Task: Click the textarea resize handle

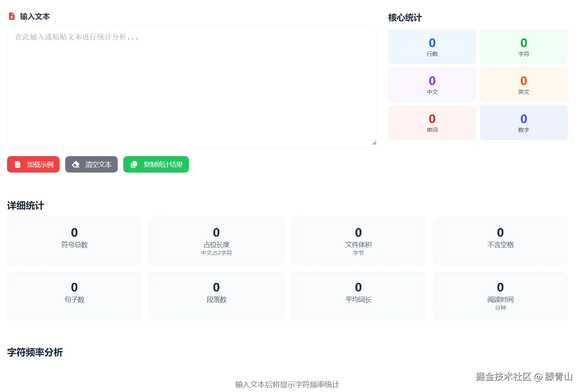Action: click(374, 143)
